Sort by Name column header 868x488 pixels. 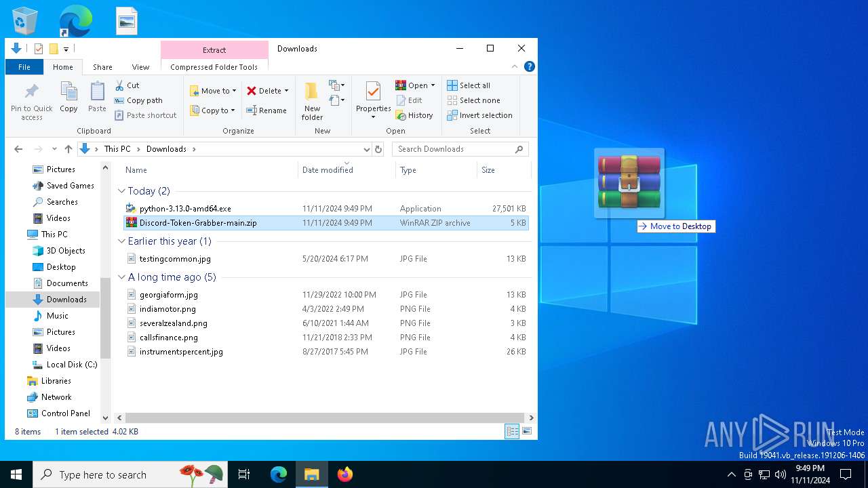pos(209,170)
